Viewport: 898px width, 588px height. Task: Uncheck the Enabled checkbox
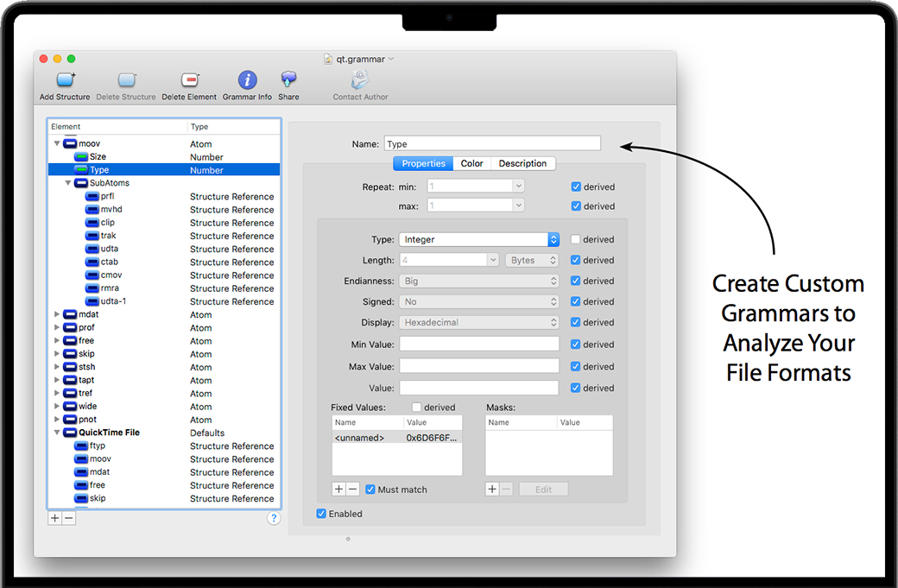(322, 514)
